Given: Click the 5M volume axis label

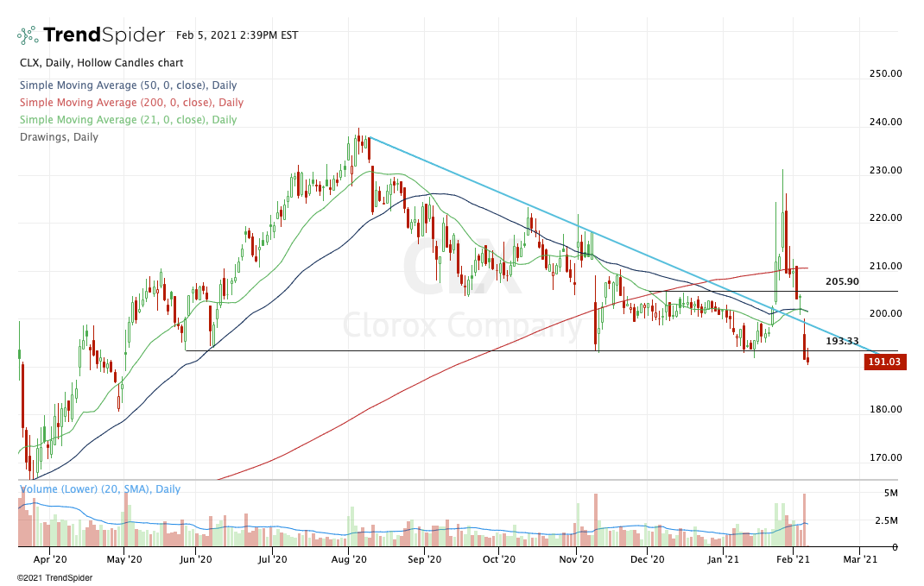Looking at the screenshot, I should click(x=890, y=493).
